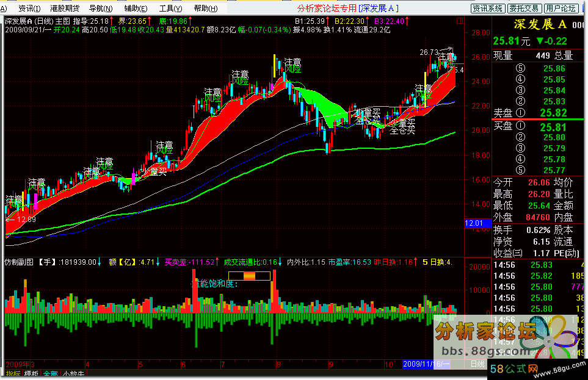588x380 pixels.
Task: Click the 量能饱和度 color gauge bar
Action: [249, 276]
